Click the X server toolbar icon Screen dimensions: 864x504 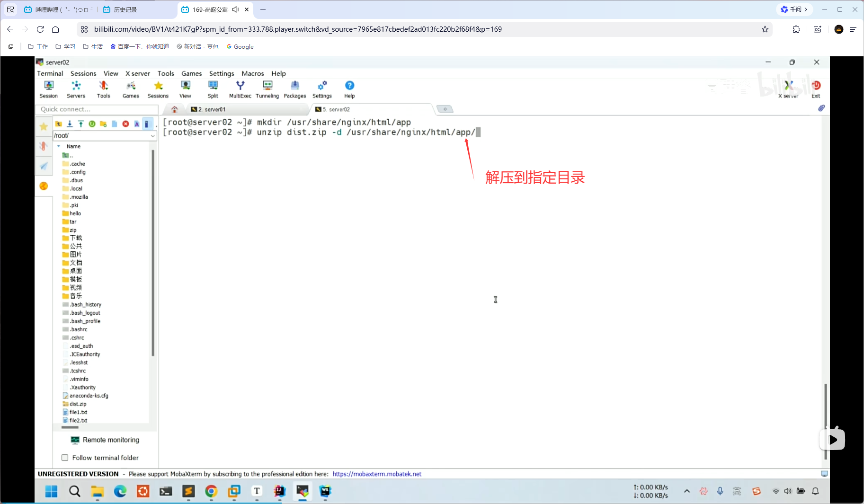coord(788,89)
